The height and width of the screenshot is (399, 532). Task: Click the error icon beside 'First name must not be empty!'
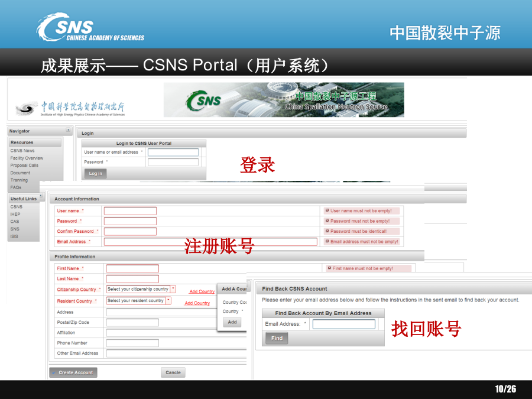329,268
